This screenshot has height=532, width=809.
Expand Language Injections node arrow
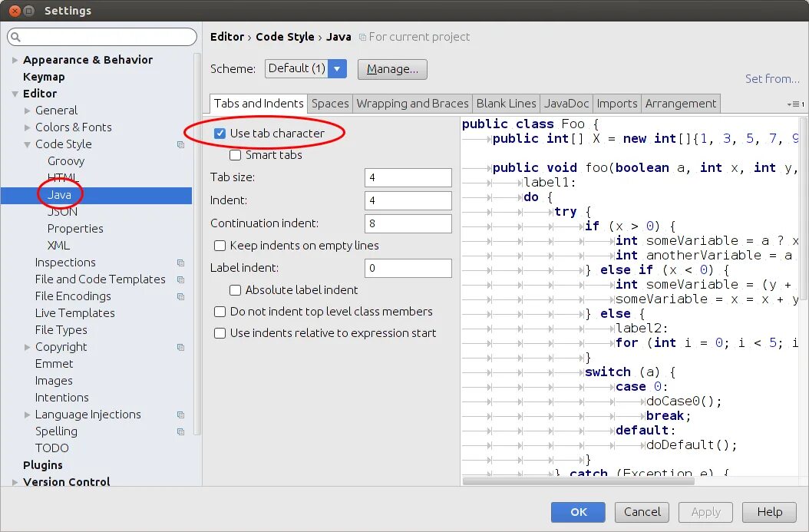28,415
